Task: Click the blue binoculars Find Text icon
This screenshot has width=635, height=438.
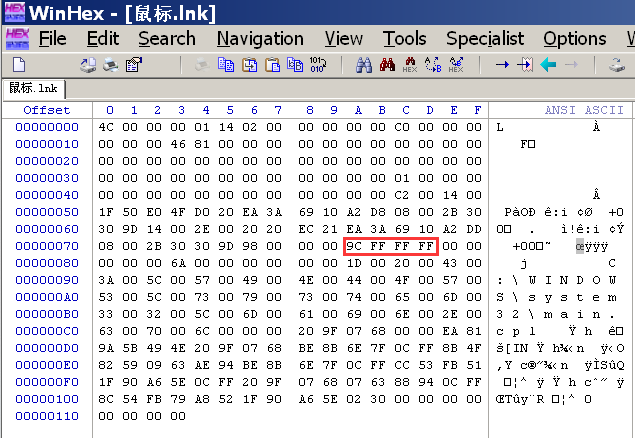Action: [x=364, y=65]
